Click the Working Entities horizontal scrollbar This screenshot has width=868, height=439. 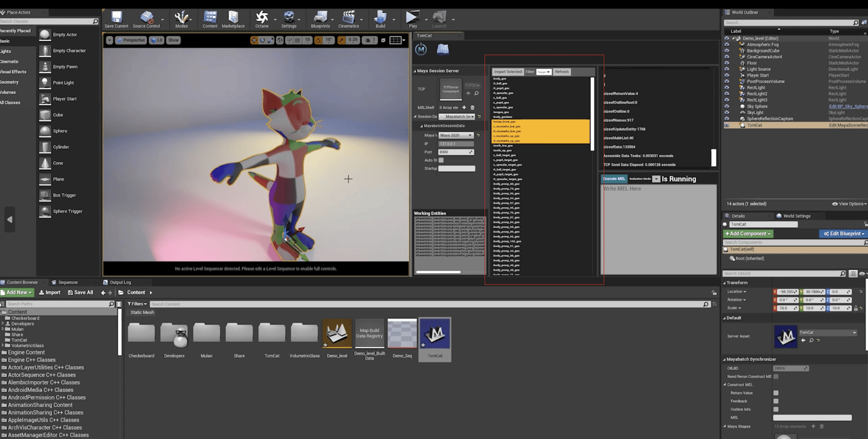[x=438, y=272]
